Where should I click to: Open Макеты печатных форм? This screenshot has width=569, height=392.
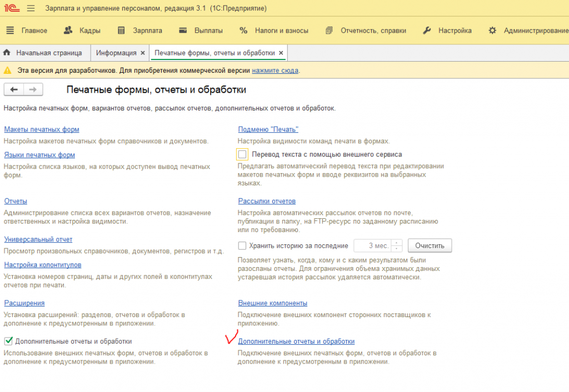(42, 129)
